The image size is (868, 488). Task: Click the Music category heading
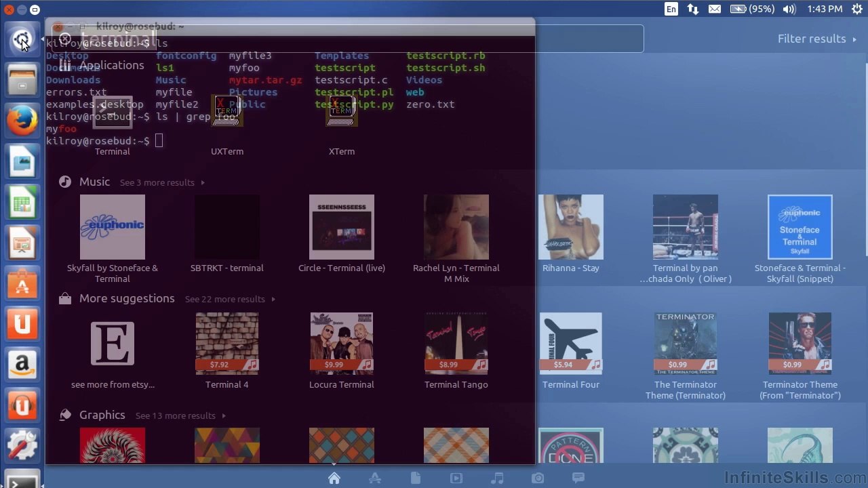tap(94, 182)
